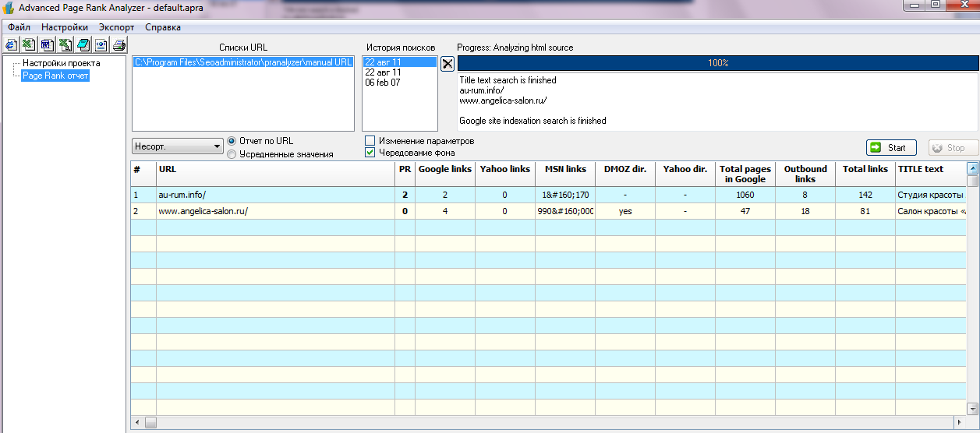Image resolution: width=980 pixels, height=433 pixels.
Task: Click DMOZ 'yes' cell for angelica-salon
Action: (625, 211)
